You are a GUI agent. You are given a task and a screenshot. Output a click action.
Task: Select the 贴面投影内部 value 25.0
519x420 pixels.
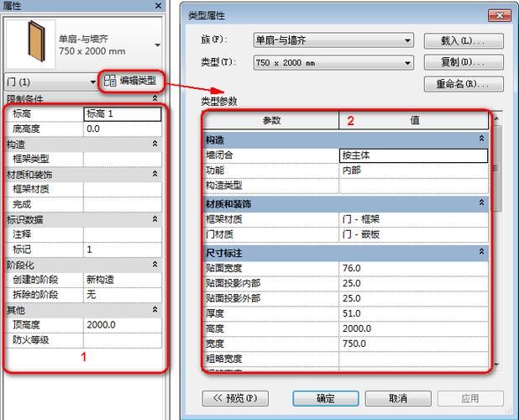point(413,284)
